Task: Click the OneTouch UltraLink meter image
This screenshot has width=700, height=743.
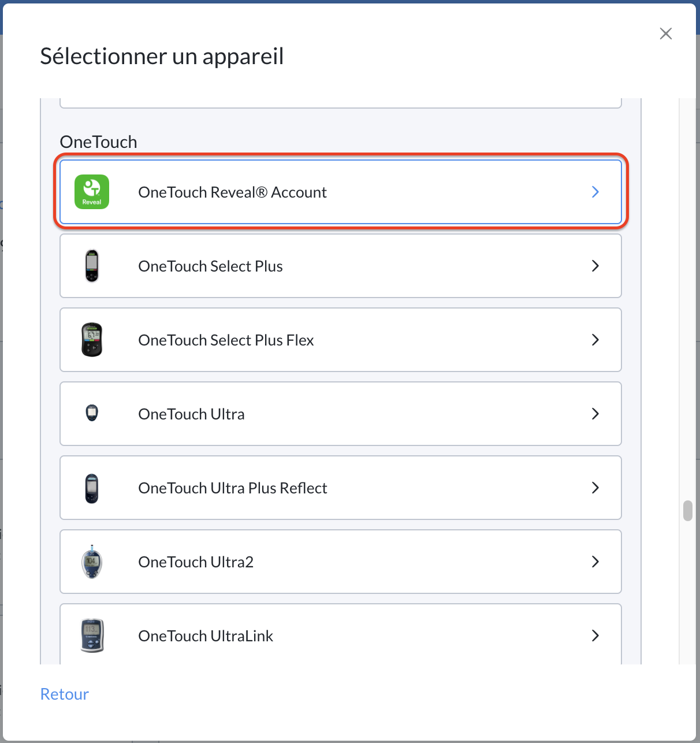Action: click(x=92, y=635)
